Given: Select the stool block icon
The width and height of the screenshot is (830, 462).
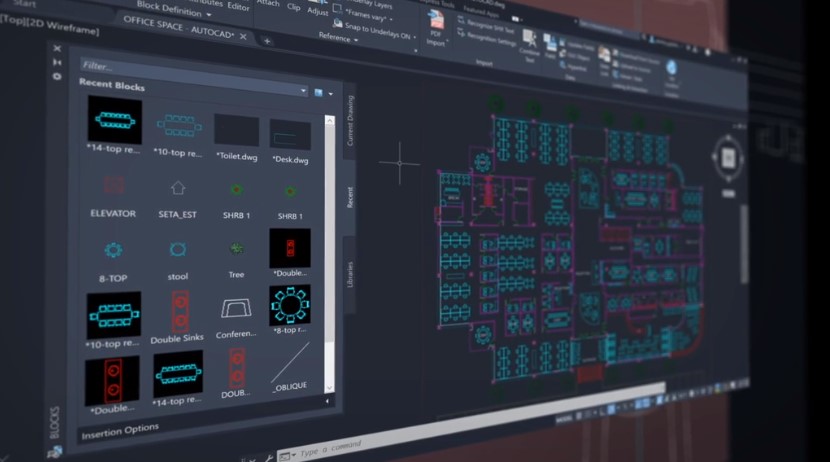Looking at the screenshot, I should (x=178, y=249).
